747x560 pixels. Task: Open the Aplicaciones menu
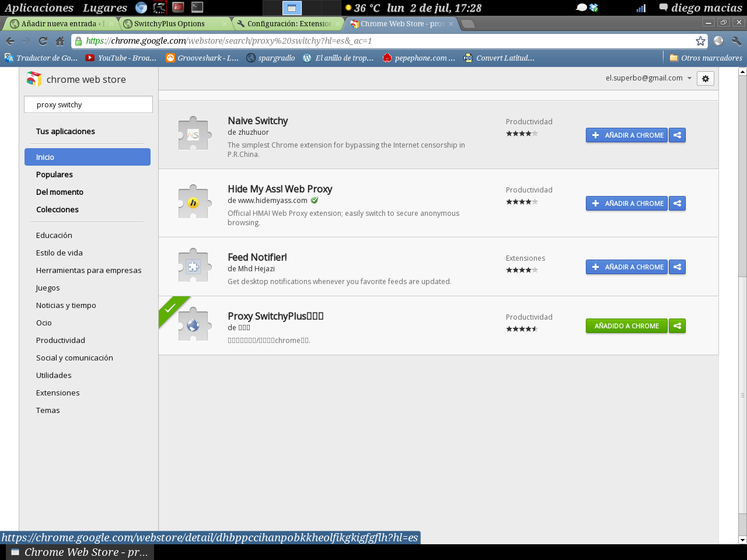pyautogui.click(x=39, y=8)
